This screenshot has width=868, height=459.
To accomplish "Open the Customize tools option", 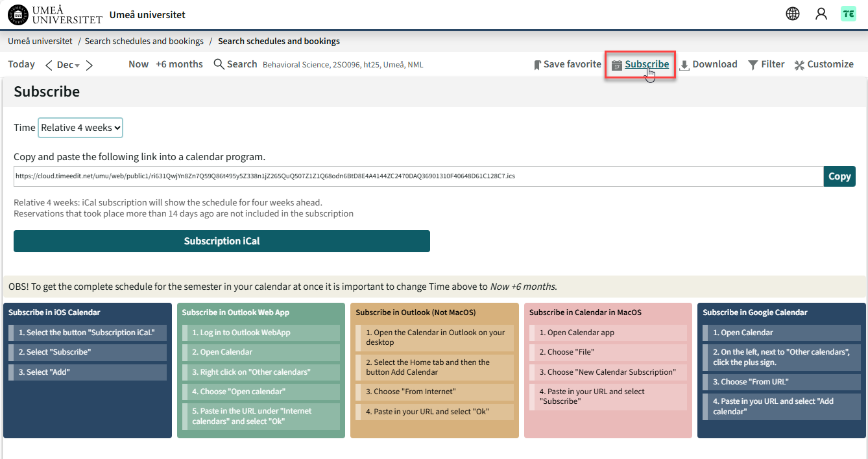I will point(824,64).
